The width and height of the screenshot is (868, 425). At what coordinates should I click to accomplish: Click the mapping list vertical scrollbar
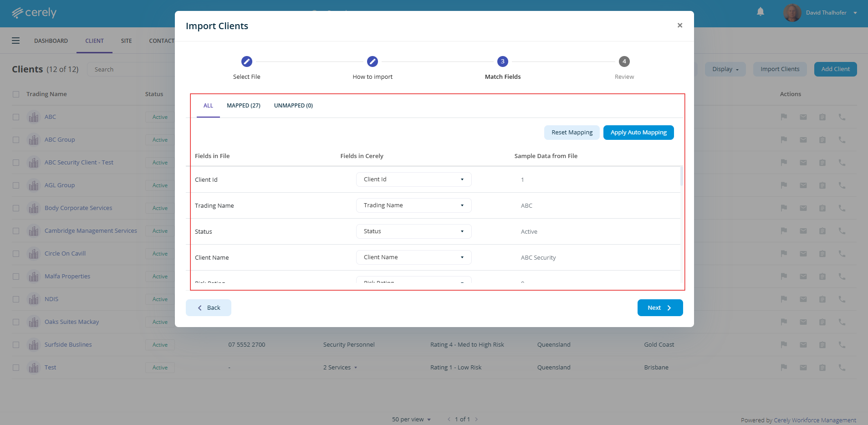(x=681, y=177)
